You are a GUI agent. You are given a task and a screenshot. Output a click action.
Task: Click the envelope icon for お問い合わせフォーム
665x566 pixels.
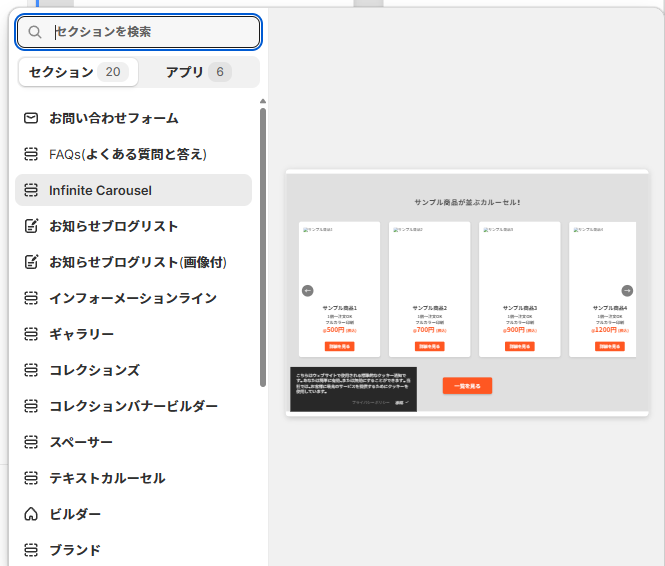(x=31, y=118)
